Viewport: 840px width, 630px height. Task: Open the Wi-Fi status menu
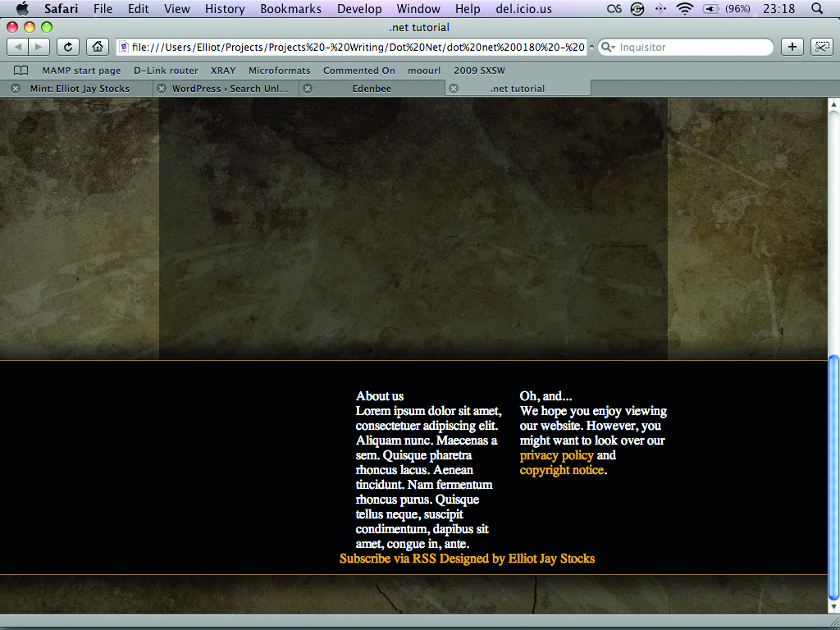[x=685, y=8]
